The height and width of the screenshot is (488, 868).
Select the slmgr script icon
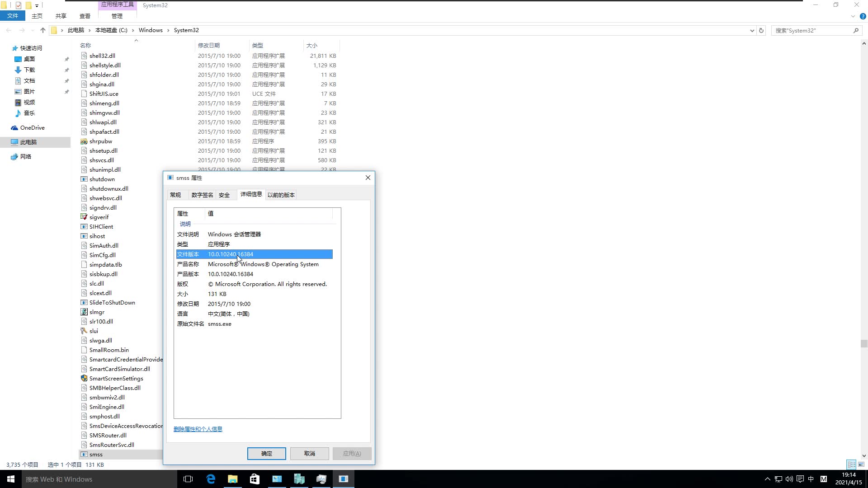(x=84, y=312)
